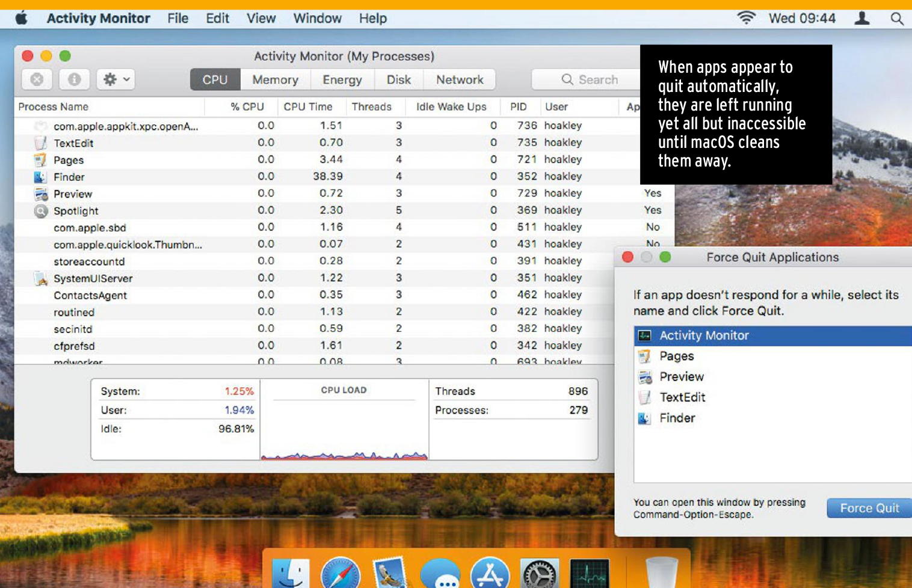
Task: Open the Edit menu
Action: [217, 19]
